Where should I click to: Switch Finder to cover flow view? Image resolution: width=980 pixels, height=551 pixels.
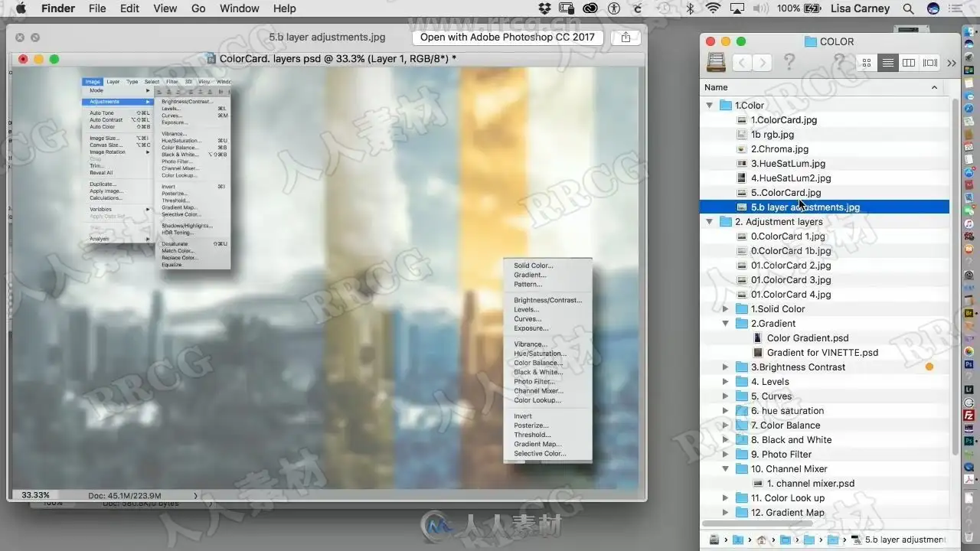pyautogui.click(x=930, y=63)
